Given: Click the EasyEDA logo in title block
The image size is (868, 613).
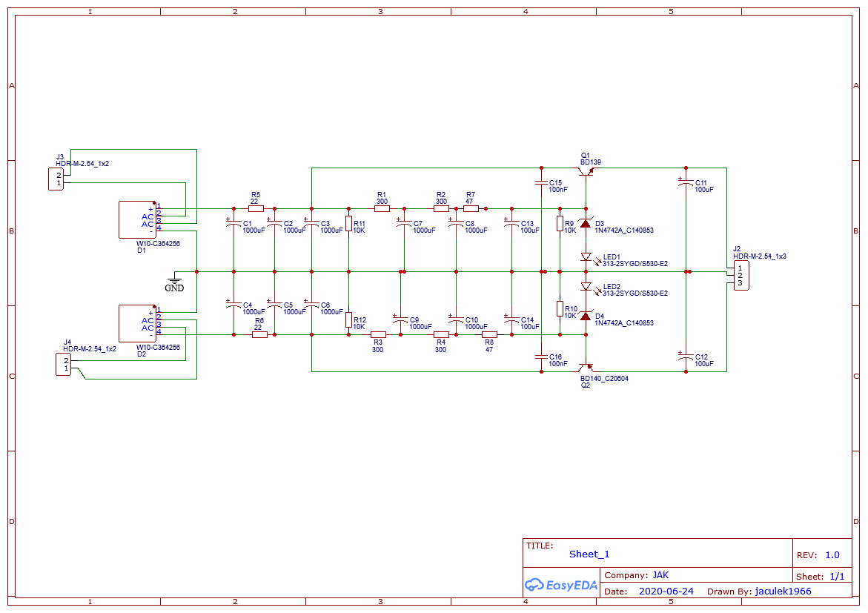Looking at the screenshot, I should pos(561,585).
